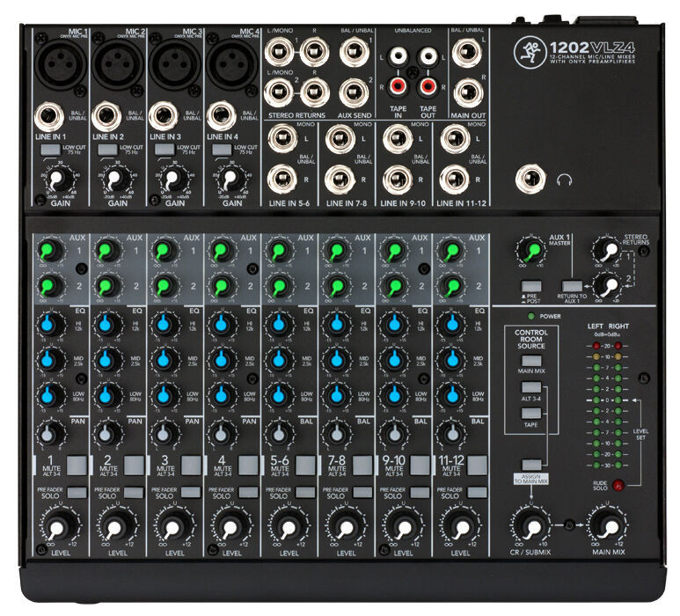680x616 pixels.
Task: Click the green POWER LED indicator
Action: (x=530, y=316)
